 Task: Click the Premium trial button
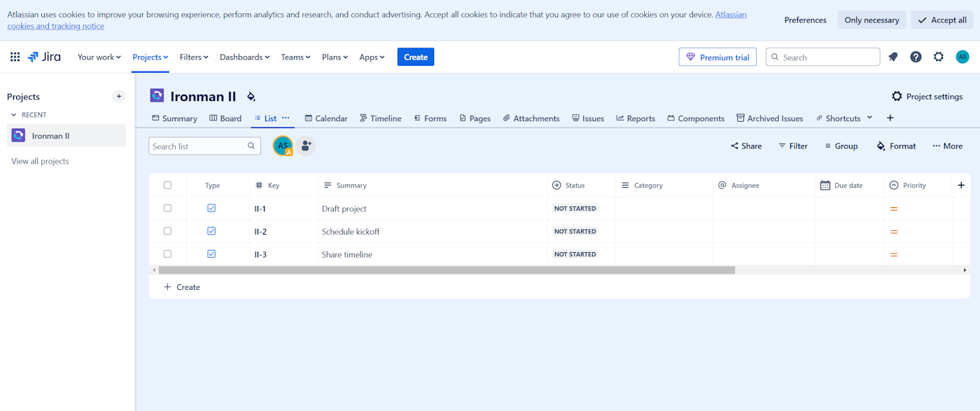pos(717,57)
